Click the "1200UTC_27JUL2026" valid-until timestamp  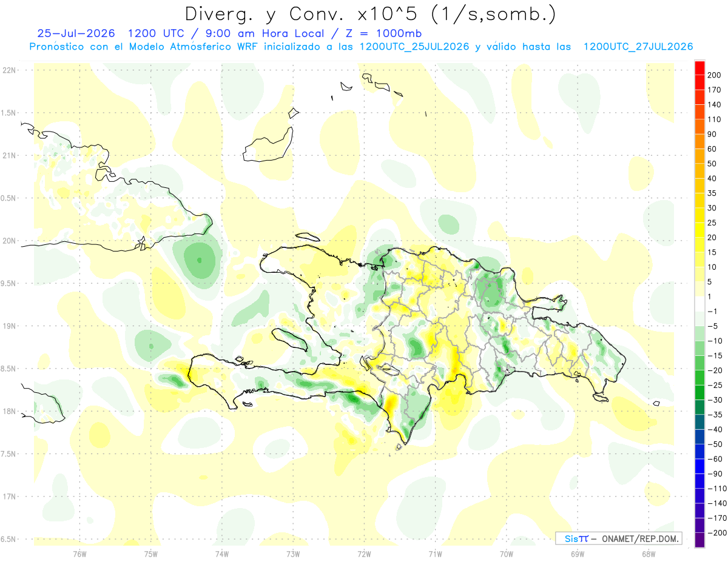[x=638, y=47]
